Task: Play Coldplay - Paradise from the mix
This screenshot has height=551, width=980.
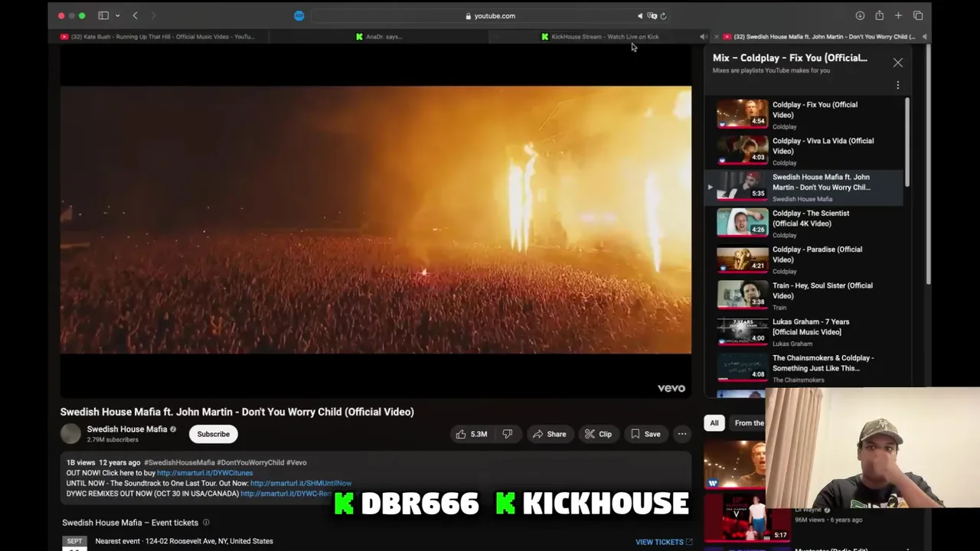Action: click(x=804, y=259)
